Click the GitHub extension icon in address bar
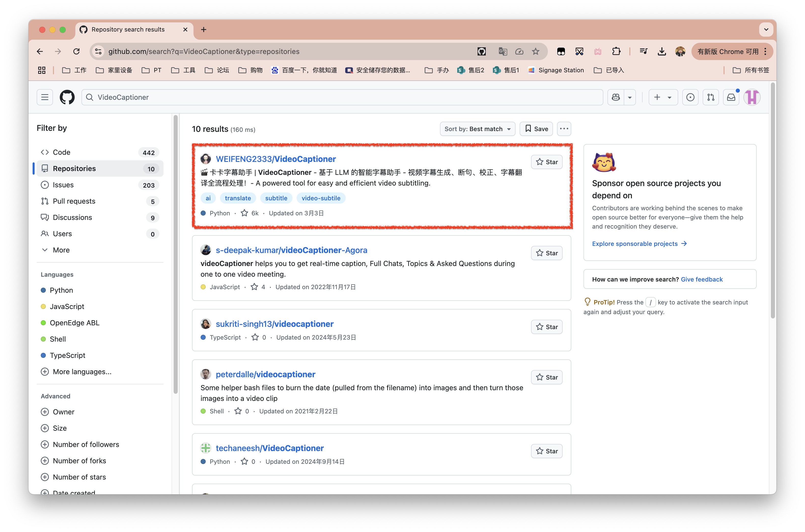This screenshot has height=532, width=805. click(x=482, y=51)
